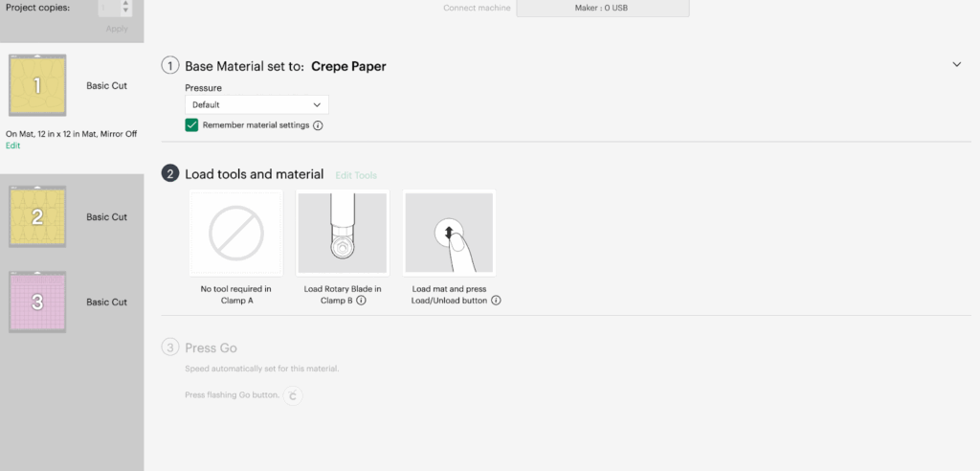This screenshot has height=471, width=980.
Task: Click the yellow mat 1 thumbnail
Action: click(38, 86)
